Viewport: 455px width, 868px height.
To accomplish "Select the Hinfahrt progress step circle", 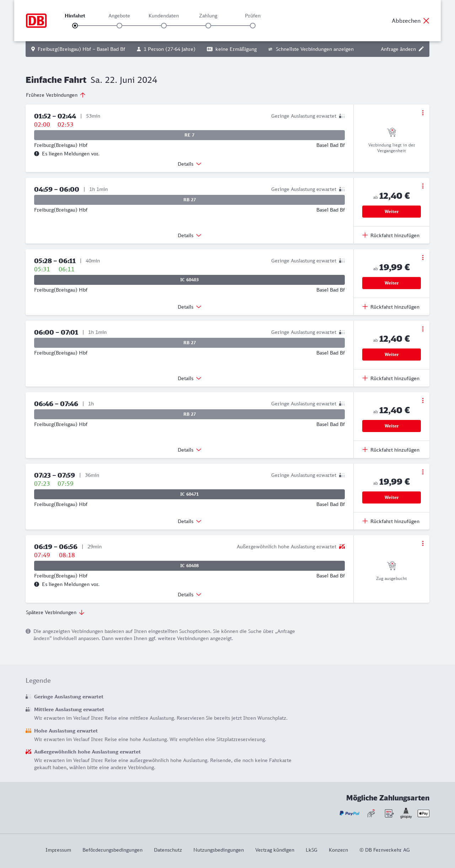I will tap(75, 26).
